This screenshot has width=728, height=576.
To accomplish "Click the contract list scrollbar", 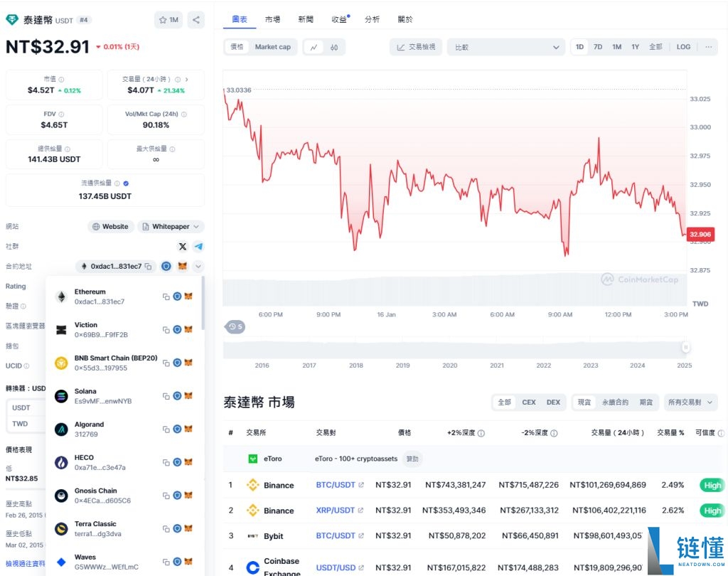I will coord(203,303).
